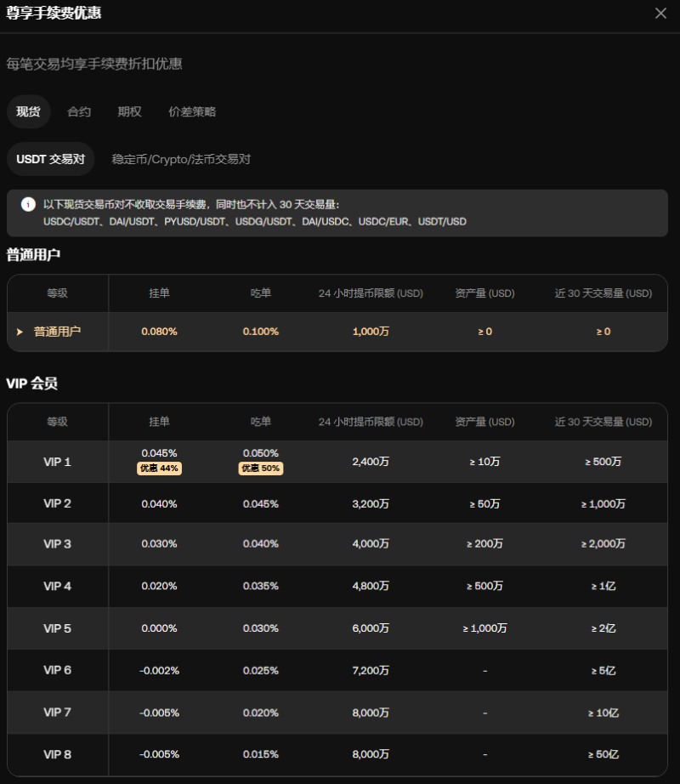Open the 价差策略 fee tab
This screenshot has height=784, width=680.
(191, 111)
